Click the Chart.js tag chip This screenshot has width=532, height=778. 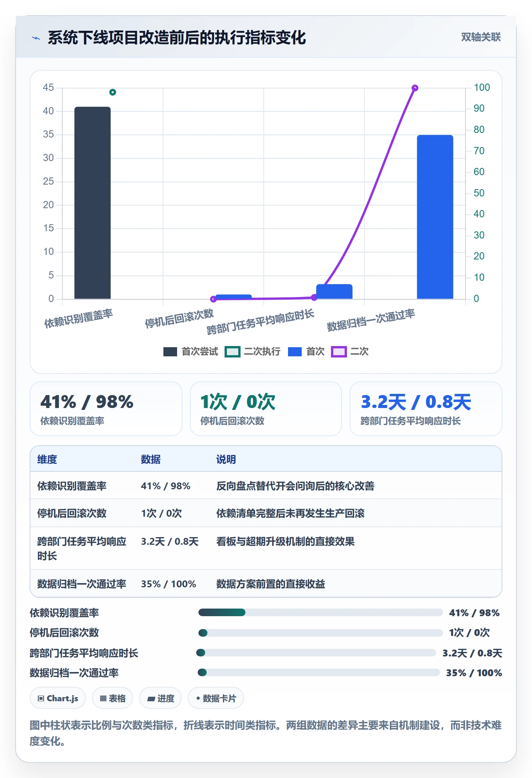click(58, 698)
